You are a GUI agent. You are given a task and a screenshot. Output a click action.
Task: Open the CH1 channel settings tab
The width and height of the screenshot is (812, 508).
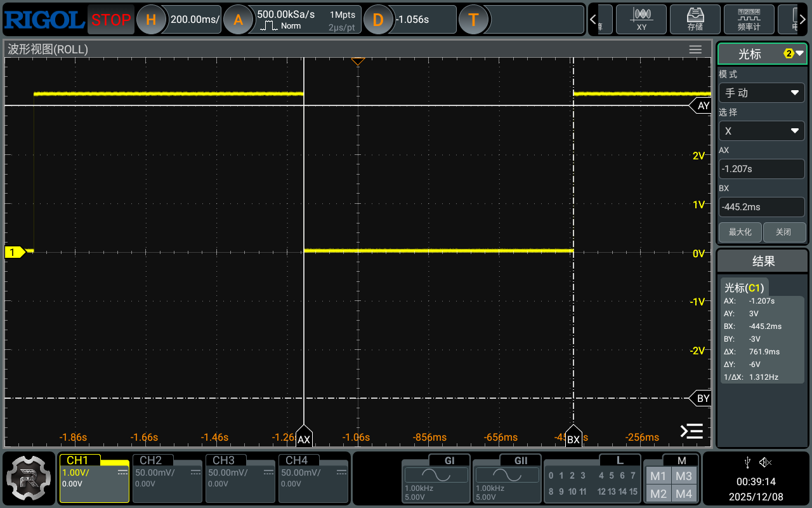pos(95,478)
